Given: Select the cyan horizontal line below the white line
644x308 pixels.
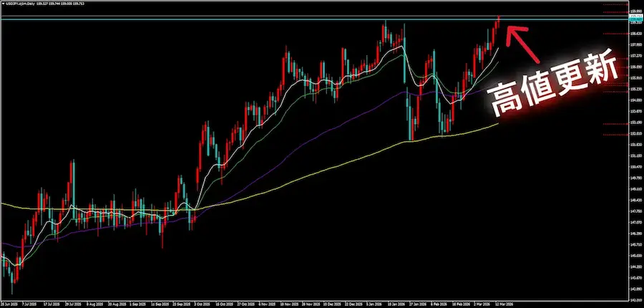Looking at the screenshot, I should tap(215, 19).
